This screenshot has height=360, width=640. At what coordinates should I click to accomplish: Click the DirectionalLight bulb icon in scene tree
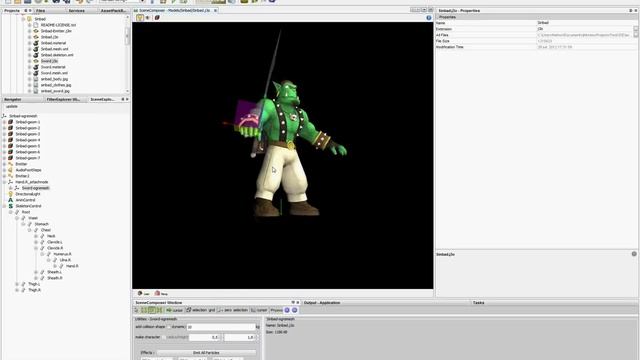pos(11,194)
